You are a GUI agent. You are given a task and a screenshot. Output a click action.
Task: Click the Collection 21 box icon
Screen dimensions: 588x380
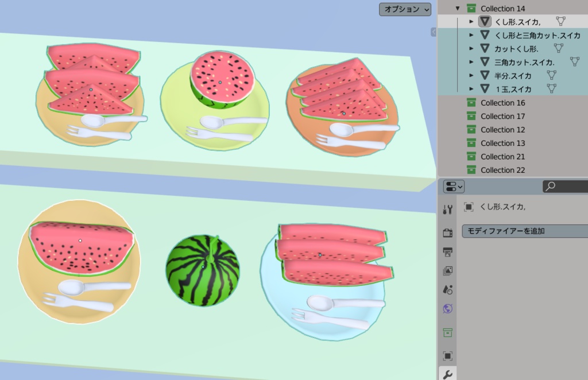coord(471,157)
